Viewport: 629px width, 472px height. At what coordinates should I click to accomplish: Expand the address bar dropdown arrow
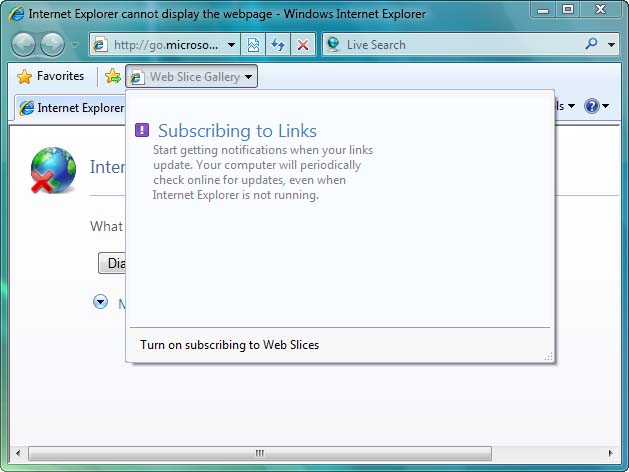pos(232,45)
